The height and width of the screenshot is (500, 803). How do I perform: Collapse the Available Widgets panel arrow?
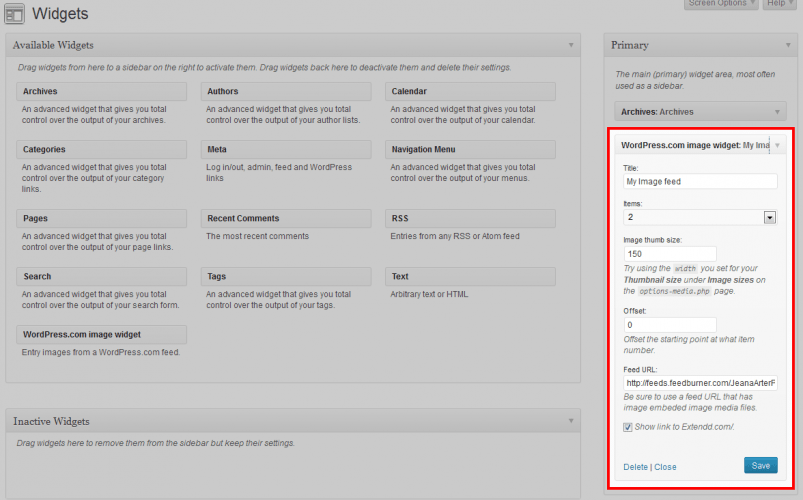click(571, 45)
